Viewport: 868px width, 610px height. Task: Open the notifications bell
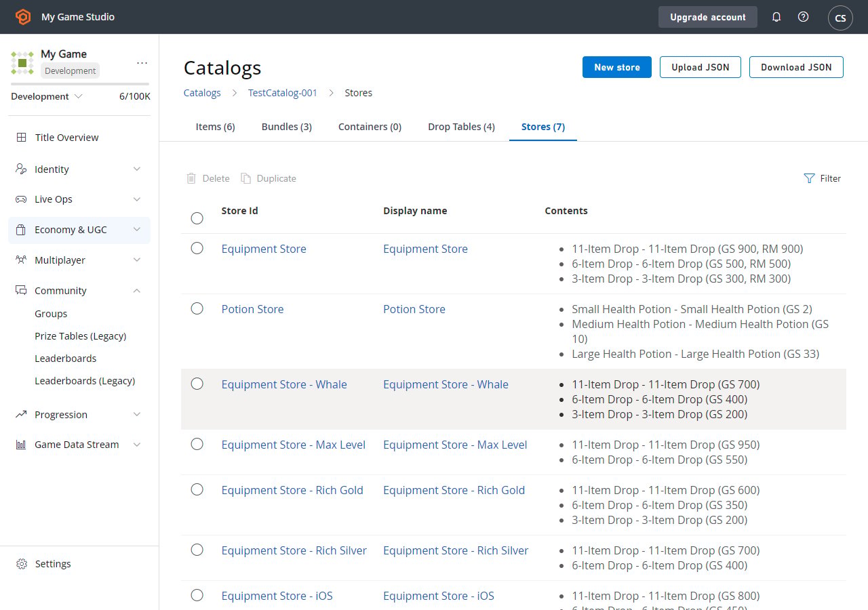[x=776, y=17]
